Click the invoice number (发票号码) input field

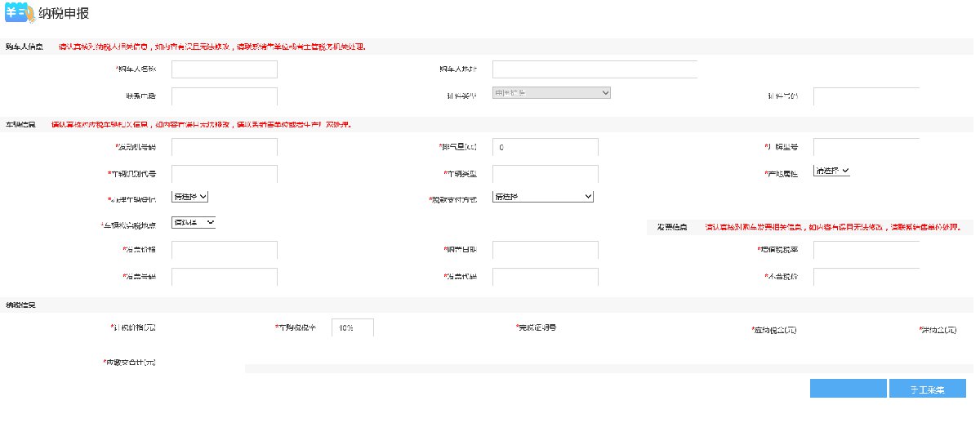click(225, 277)
